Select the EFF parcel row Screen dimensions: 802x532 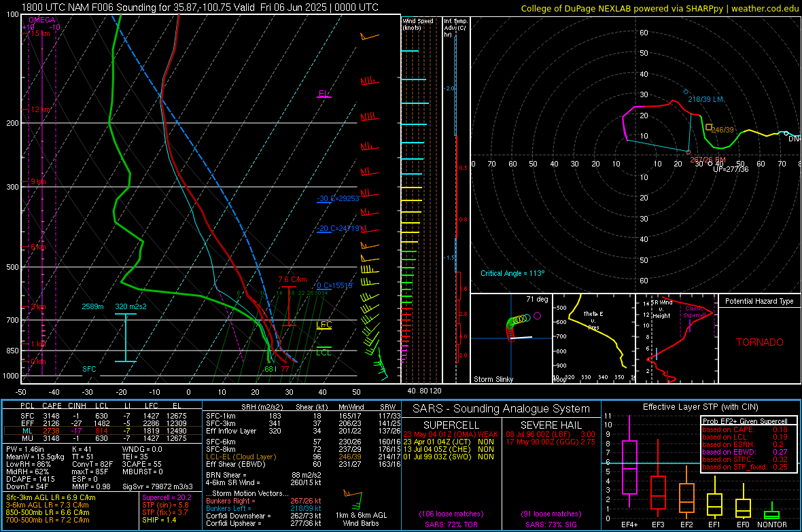coord(103,423)
